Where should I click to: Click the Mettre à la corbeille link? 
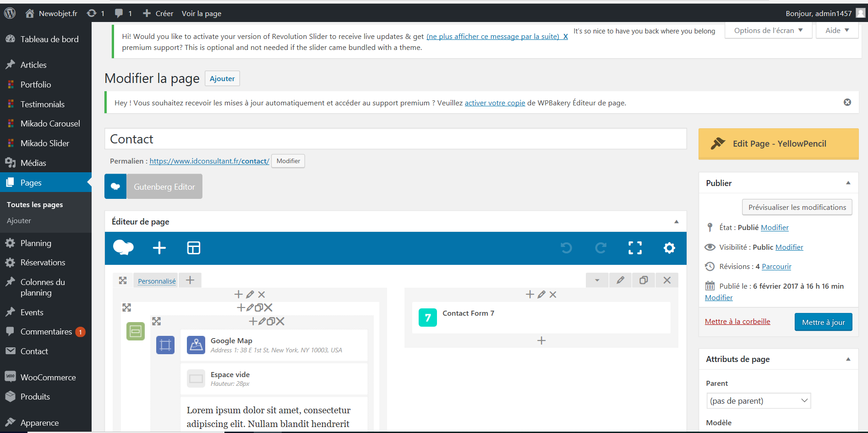(x=737, y=322)
